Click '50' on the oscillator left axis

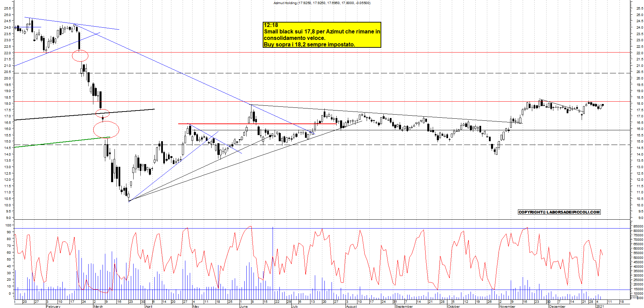(9, 260)
